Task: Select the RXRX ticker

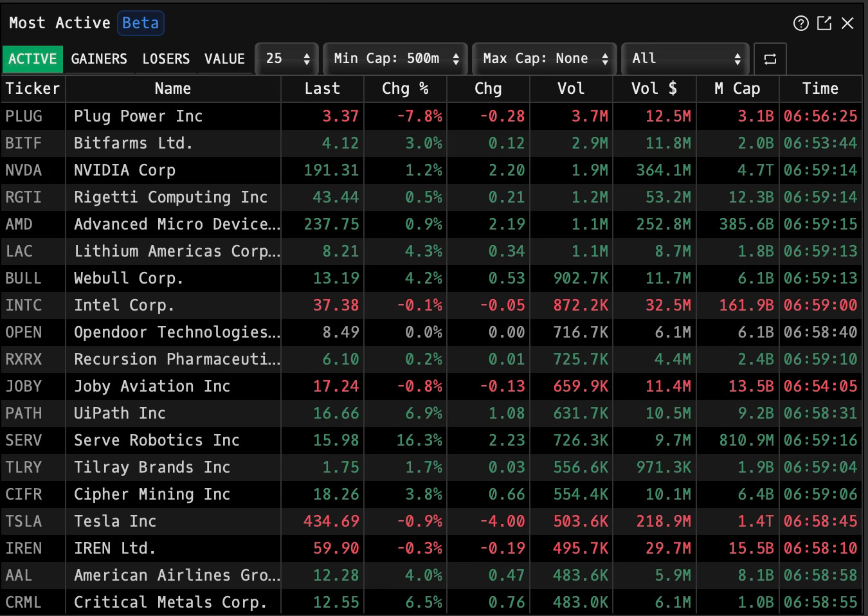Action: coord(24,359)
